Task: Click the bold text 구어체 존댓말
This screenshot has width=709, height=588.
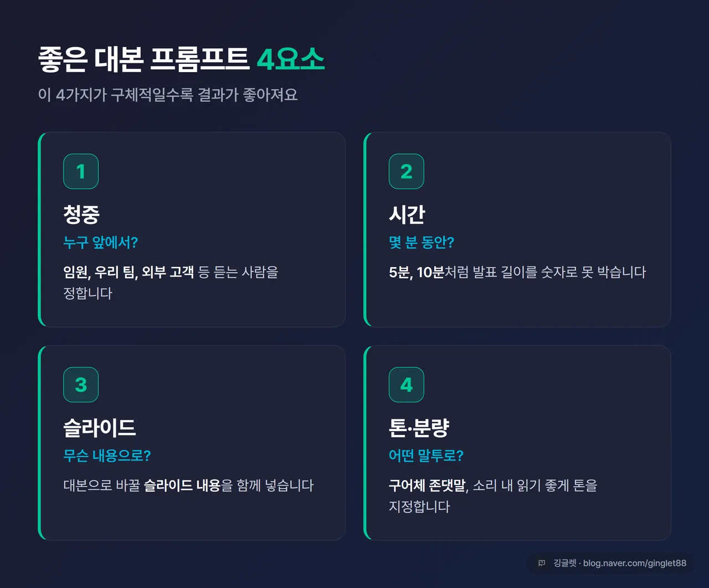Action: tap(429, 485)
